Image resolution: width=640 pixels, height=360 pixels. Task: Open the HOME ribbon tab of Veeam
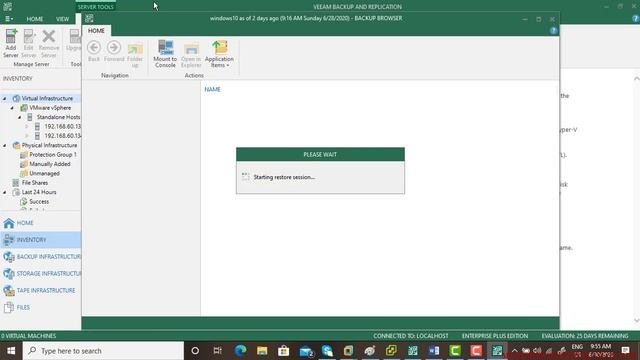(35, 19)
